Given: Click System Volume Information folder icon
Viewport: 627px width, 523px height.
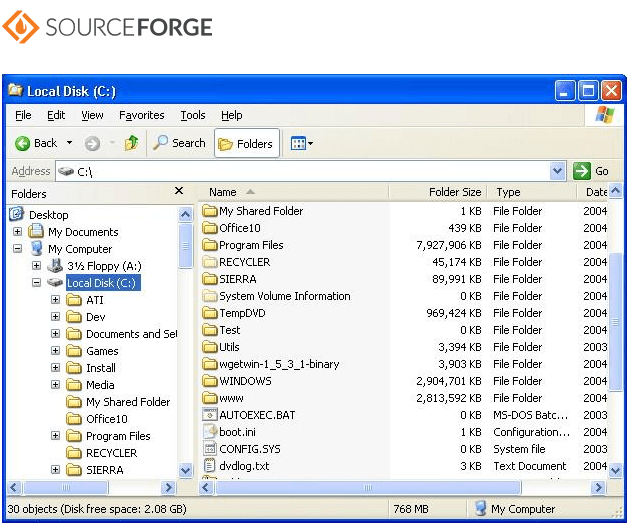Looking at the screenshot, I should point(210,296).
